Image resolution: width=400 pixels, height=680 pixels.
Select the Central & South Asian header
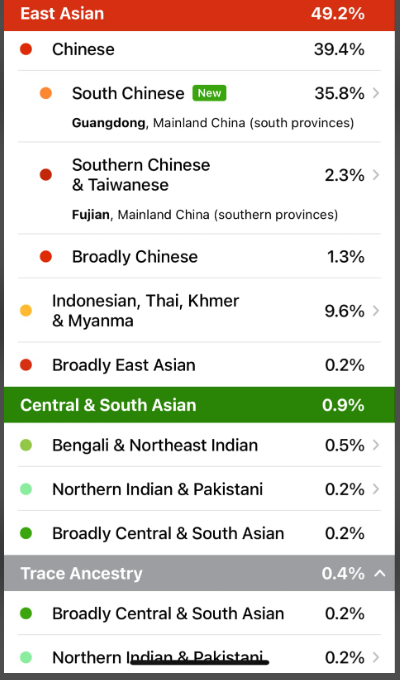click(x=200, y=405)
